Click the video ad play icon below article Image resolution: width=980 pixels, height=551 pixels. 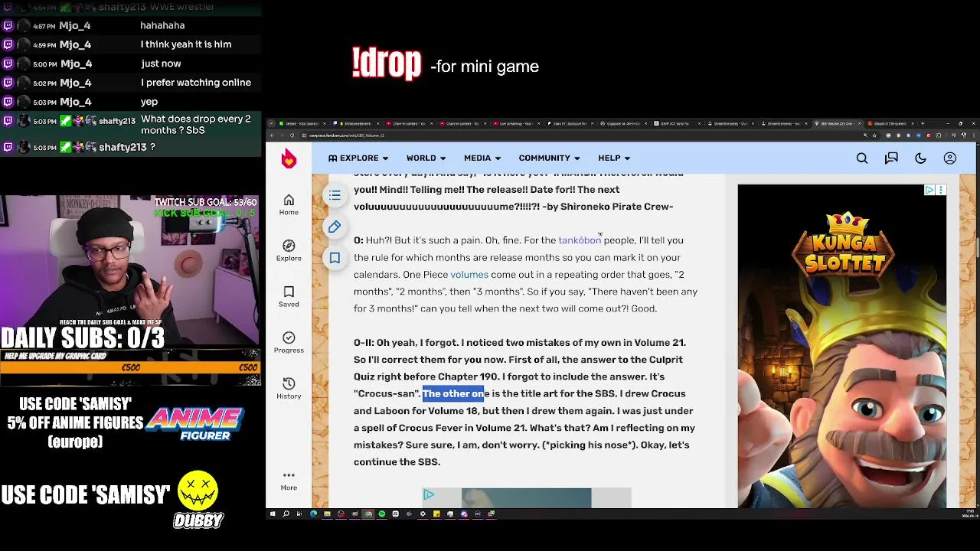(x=429, y=495)
